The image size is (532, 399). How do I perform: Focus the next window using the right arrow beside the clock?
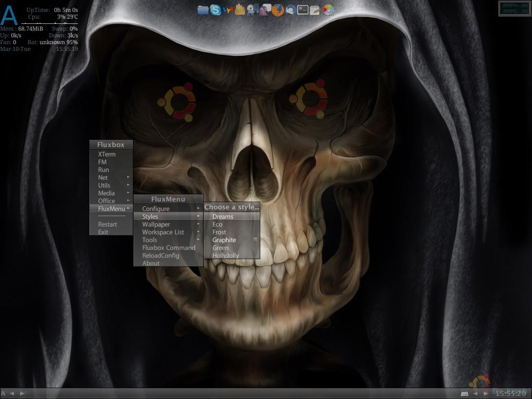[486, 394]
